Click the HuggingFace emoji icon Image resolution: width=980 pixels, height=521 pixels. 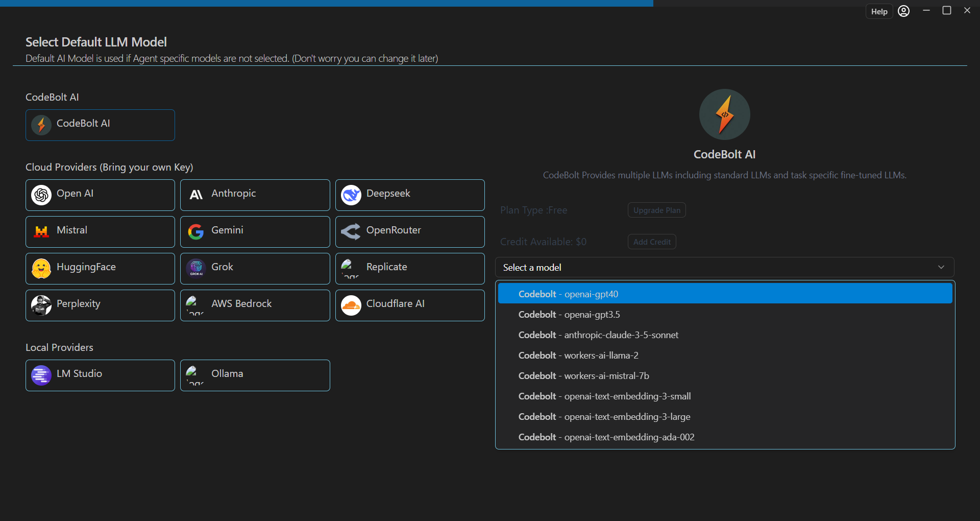tap(41, 268)
